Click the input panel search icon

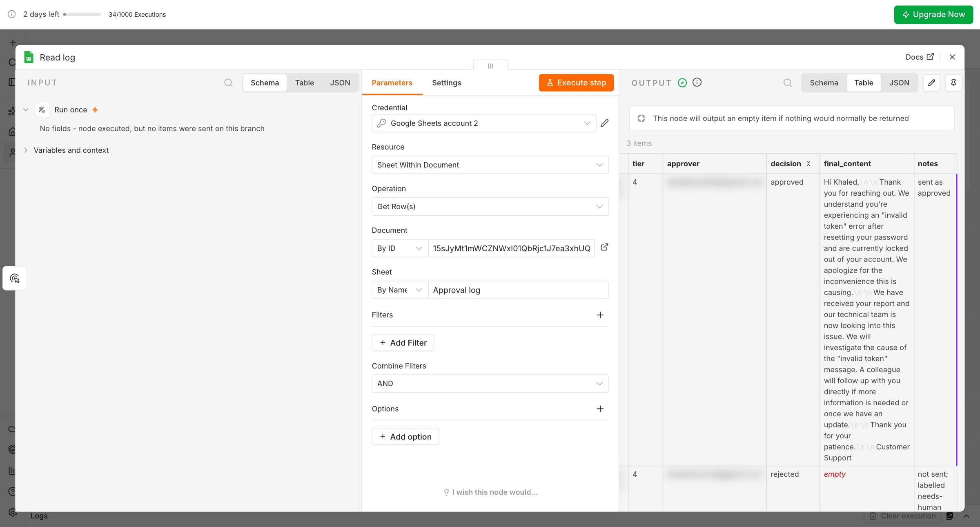[228, 83]
